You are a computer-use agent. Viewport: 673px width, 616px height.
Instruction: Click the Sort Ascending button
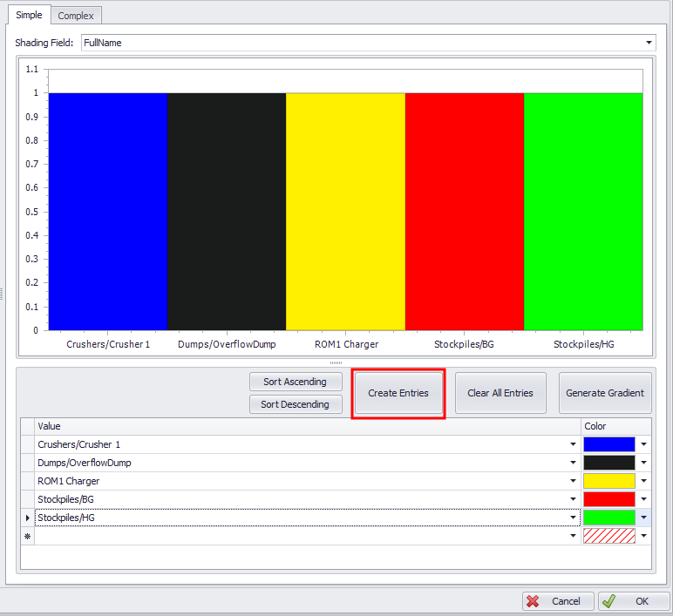coord(295,382)
